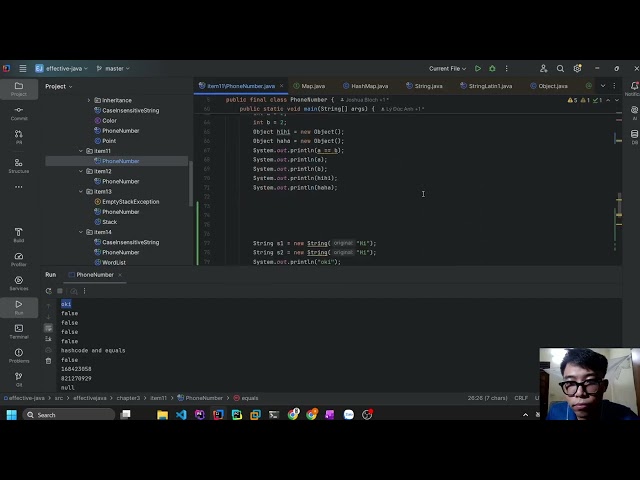Switch to StringLatin1.java tab
The height and width of the screenshot is (480, 640).
click(x=486, y=86)
